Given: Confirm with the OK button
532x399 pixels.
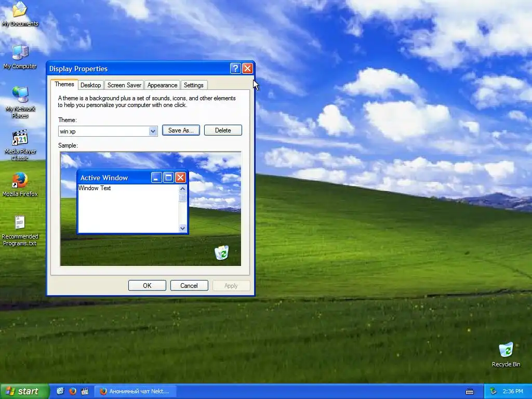Looking at the screenshot, I should [147, 286].
